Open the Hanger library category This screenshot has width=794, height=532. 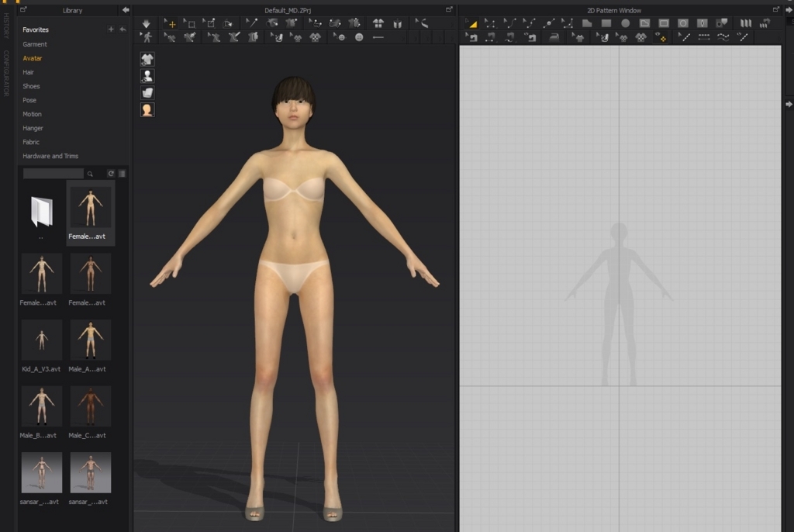33,128
